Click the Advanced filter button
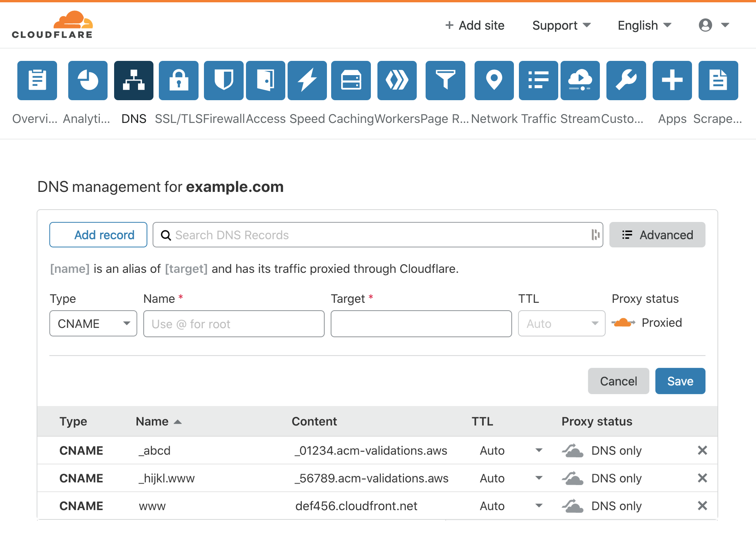The image size is (756, 541). (x=657, y=235)
